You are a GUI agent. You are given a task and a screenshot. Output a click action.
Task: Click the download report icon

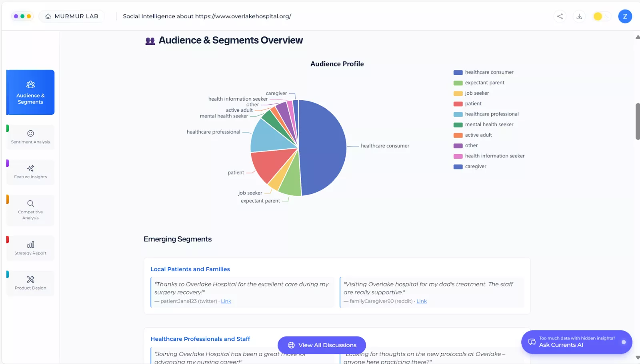[x=579, y=16]
